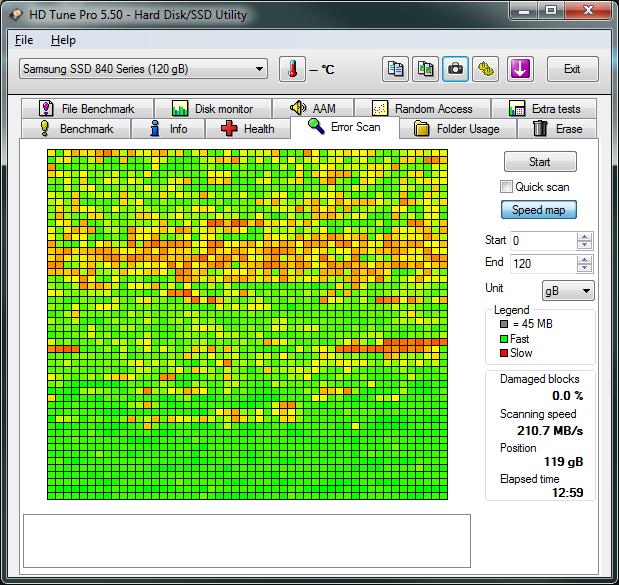Click the gray 45 MB legend swatch
The image size is (619, 585).
click(x=504, y=324)
